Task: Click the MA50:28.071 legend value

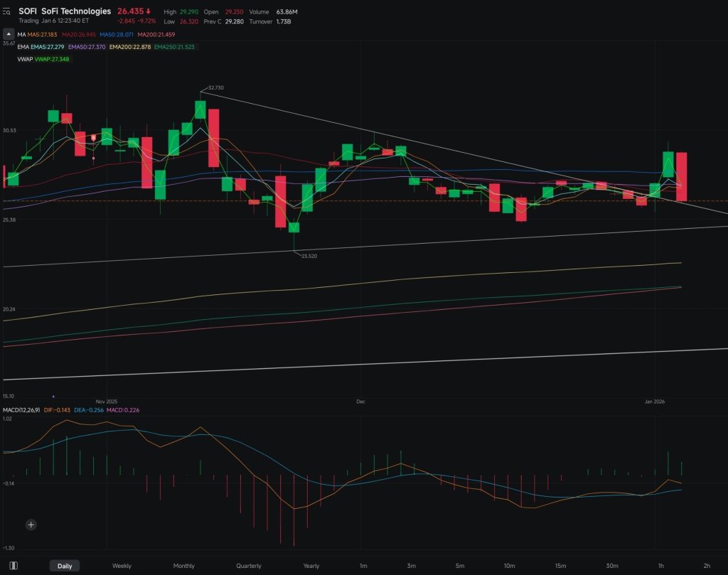Action: click(117, 35)
